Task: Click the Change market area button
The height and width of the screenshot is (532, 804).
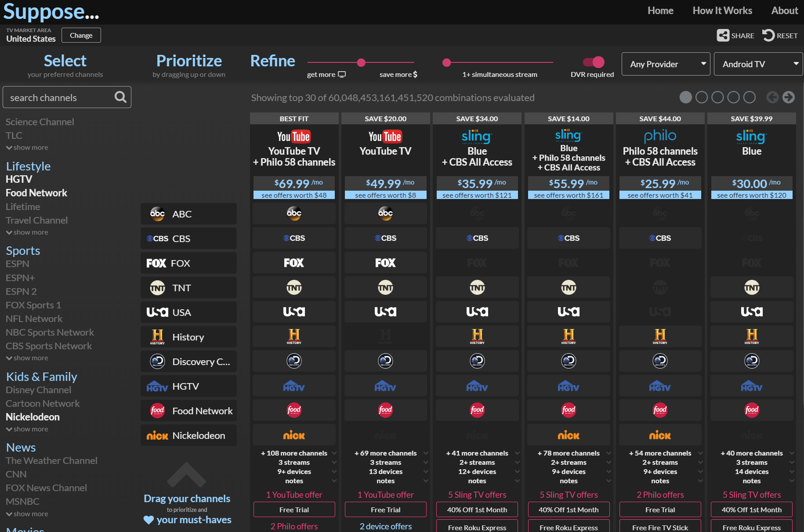Action: [81, 35]
